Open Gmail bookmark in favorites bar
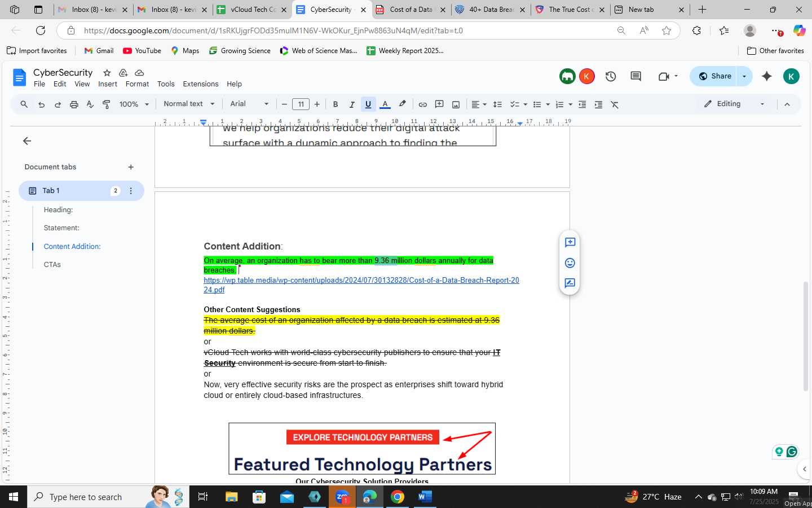 pyautogui.click(x=99, y=51)
